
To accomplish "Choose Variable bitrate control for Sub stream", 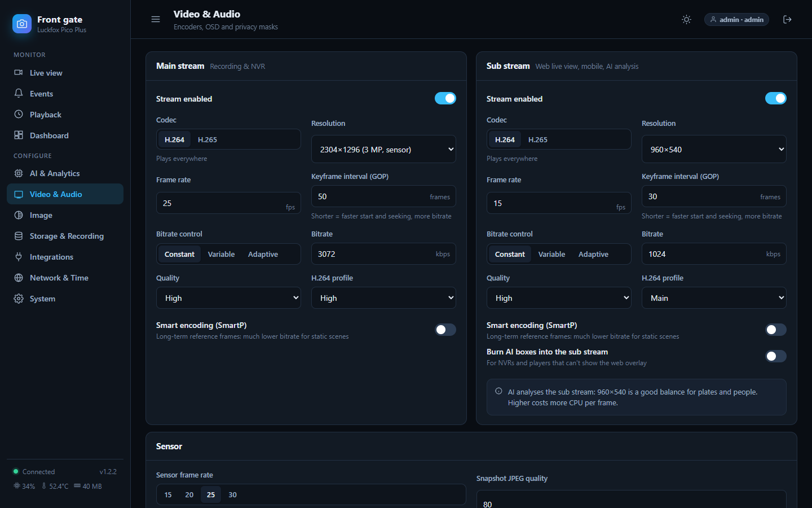I will [551, 254].
